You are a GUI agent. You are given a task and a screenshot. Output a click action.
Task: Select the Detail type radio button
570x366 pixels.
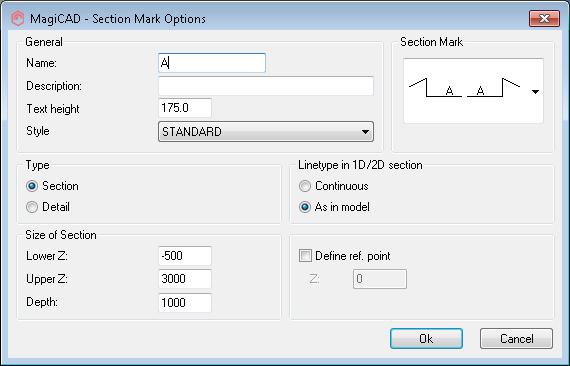click(x=32, y=207)
